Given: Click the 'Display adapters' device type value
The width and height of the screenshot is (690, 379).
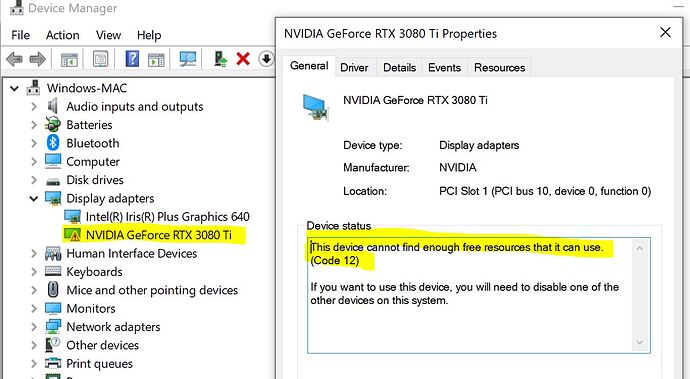Looking at the screenshot, I should click(479, 145).
